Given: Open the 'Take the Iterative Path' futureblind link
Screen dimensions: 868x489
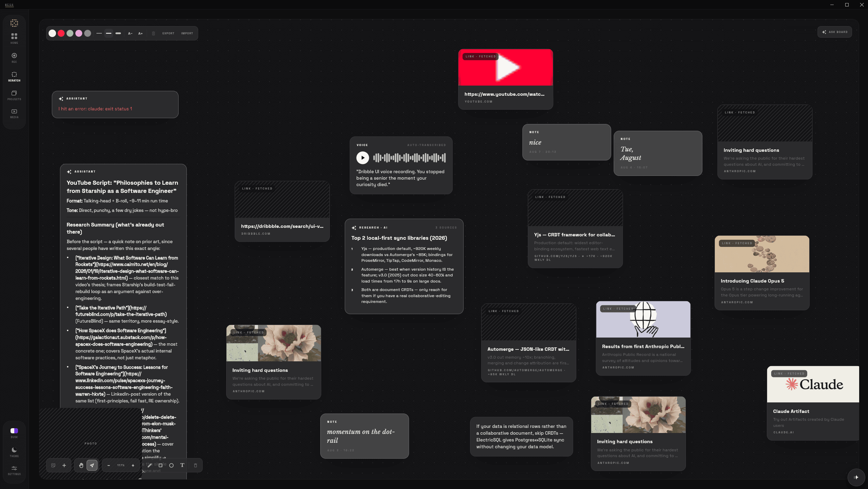Looking at the screenshot, I should click(121, 311).
